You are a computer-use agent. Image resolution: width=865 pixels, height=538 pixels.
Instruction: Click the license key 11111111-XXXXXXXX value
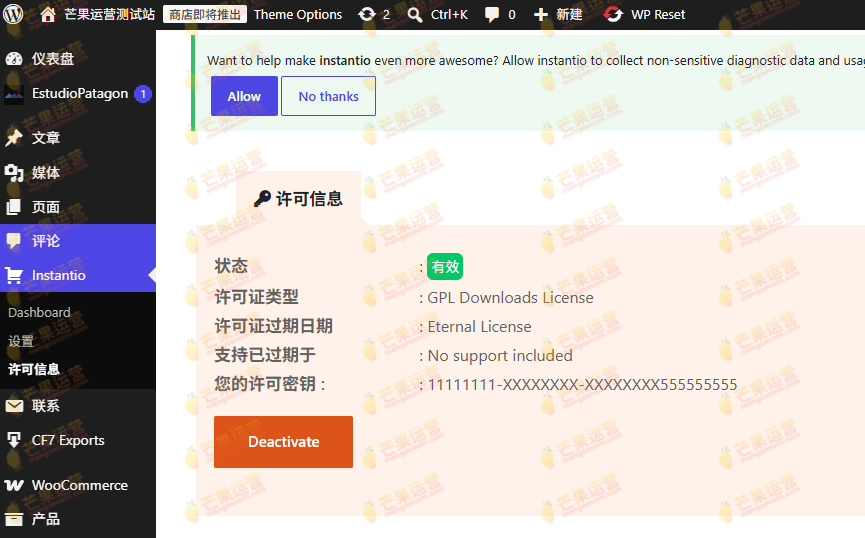(583, 385)
